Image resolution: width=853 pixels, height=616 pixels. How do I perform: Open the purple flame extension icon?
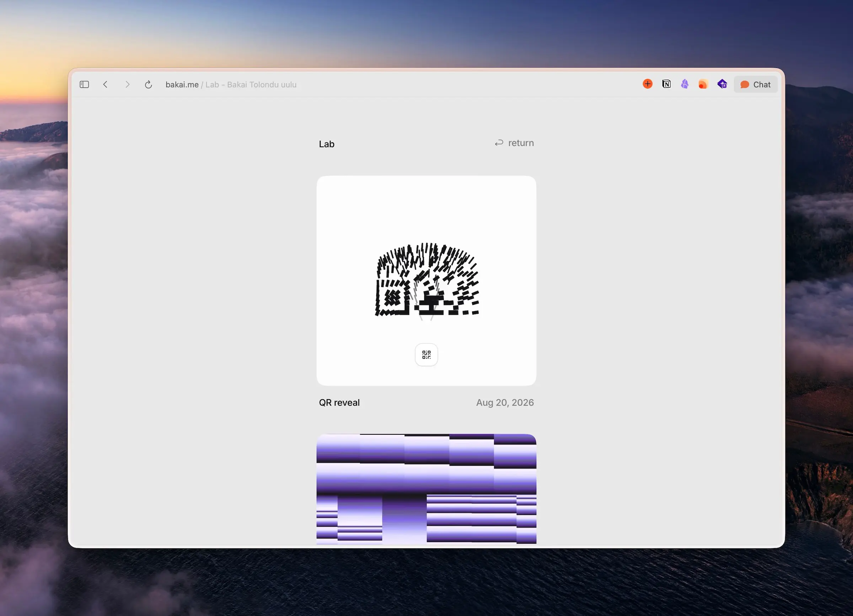pyautogui.click(x=685, y=84)
